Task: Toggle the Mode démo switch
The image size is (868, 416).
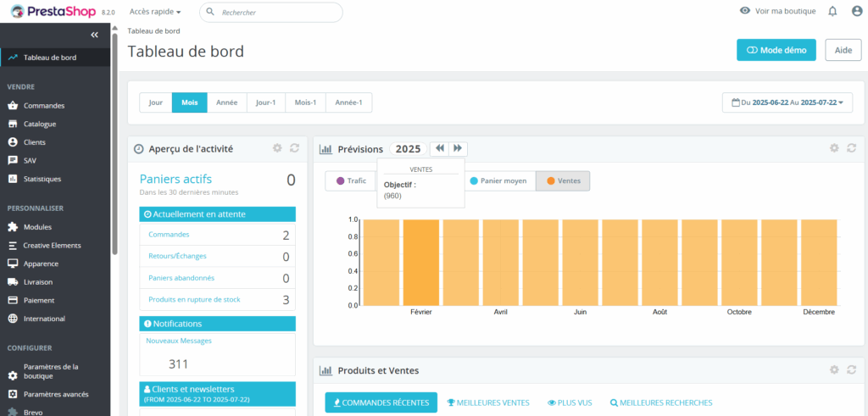Action: tap(776, 50)
